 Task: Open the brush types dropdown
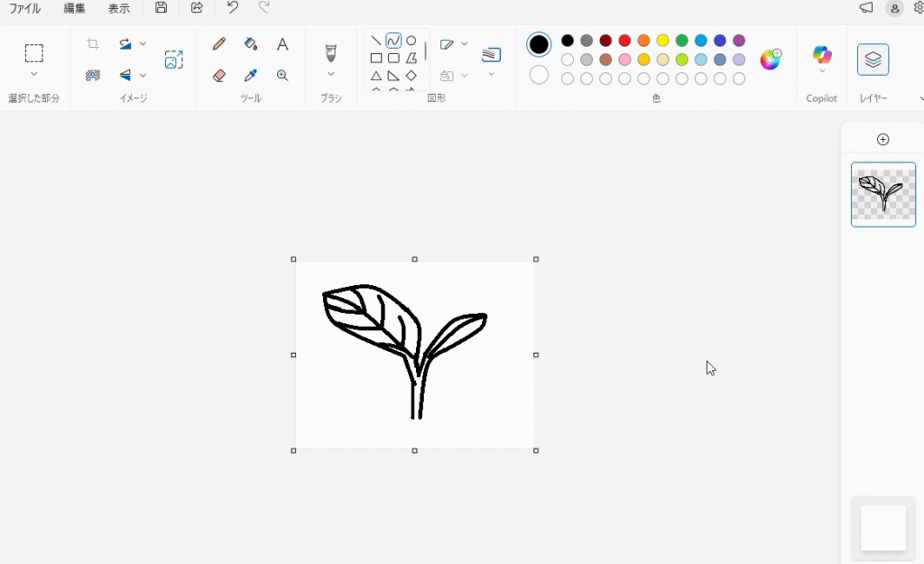(x=330, y=74)
